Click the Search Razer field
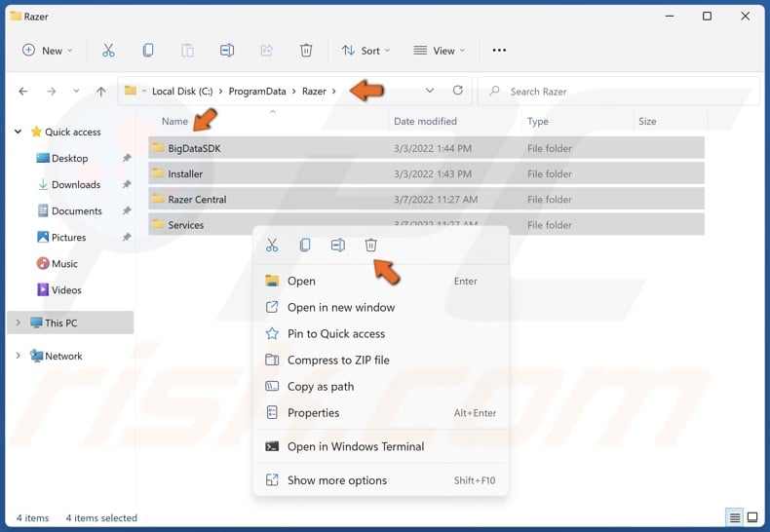 tap(618, 92)
